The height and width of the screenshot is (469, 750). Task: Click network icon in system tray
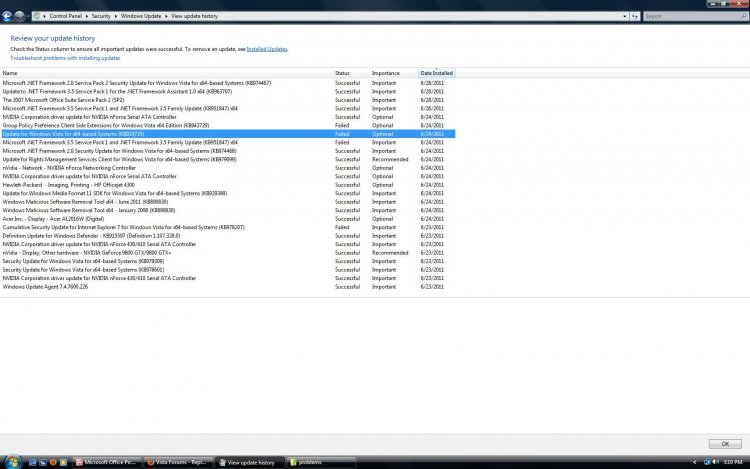coord(707,462)
